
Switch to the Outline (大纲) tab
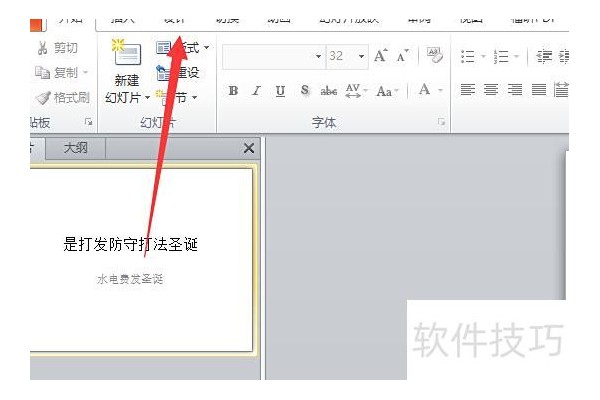pos(75,148)
